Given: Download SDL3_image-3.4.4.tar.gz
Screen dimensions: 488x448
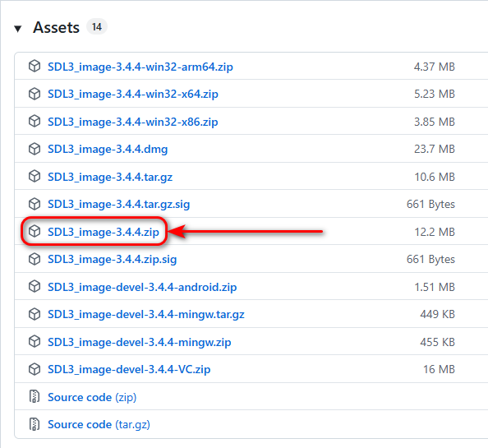Looking at the screenshot, I should pos(110,177).
